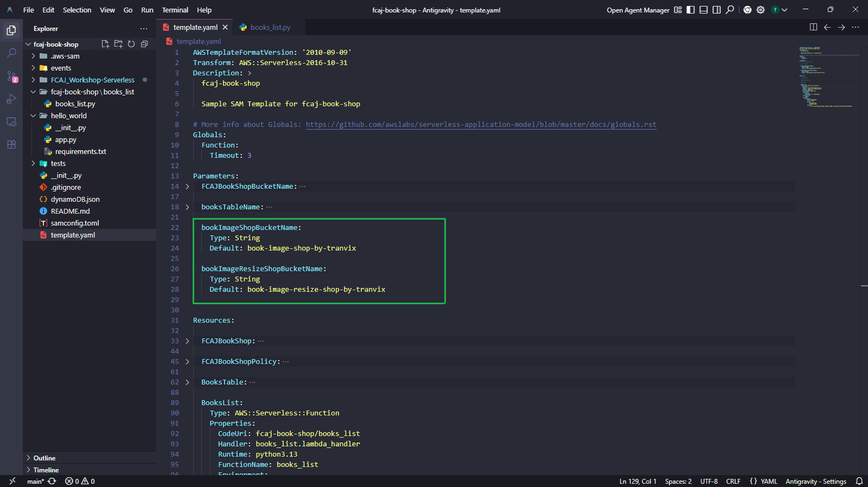Open the Extensions view
This screenshot has height=487, width=868.
11,144
